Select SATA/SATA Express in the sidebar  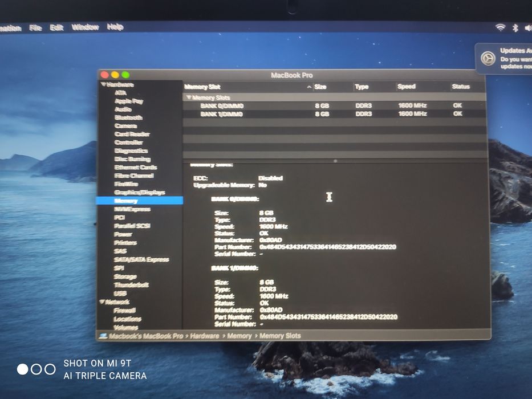141,259
